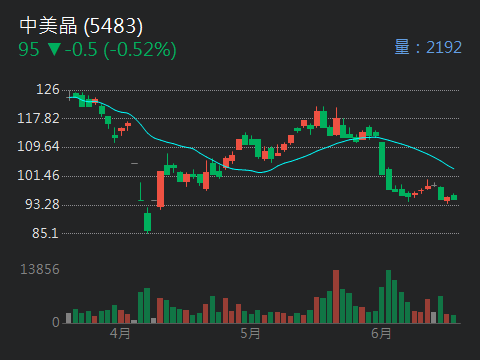
Task: Click the 93.28 price axis label
Action: click(x=42, y=204)
